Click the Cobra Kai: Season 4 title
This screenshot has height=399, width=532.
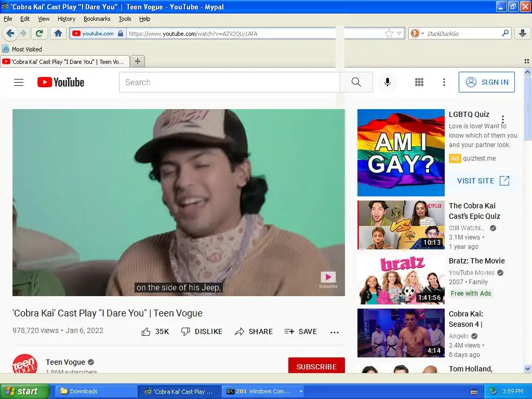click(x=466, y=319)
